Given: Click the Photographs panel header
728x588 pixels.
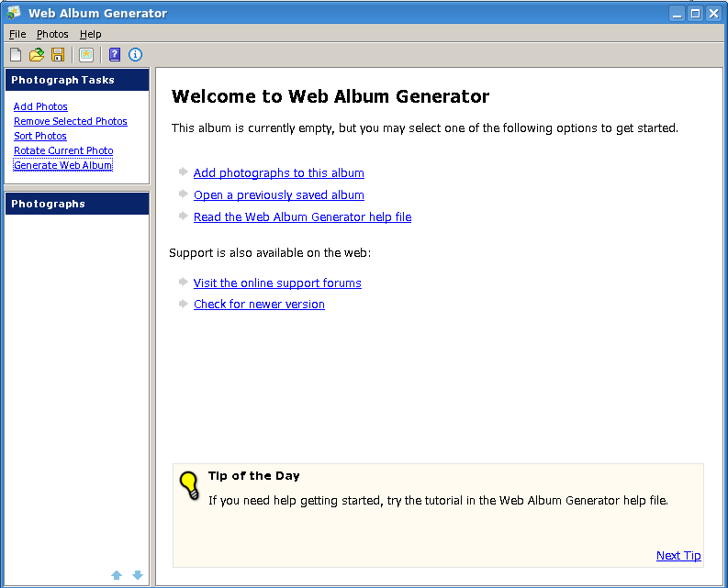Looking at the screenshot, I should [77, 204].
